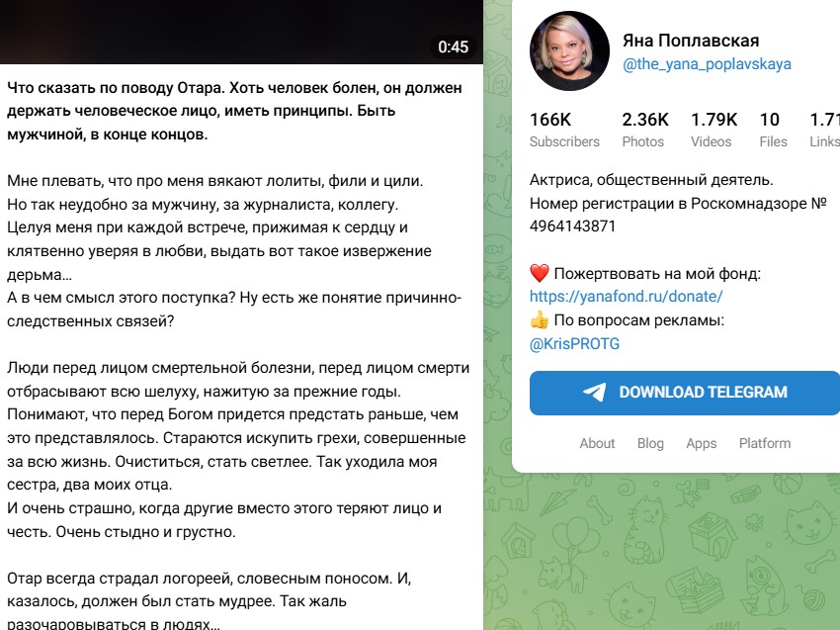840x630 pixels.
Task: Click the channel title Яна Поплавская
Action: pos(691,41)
